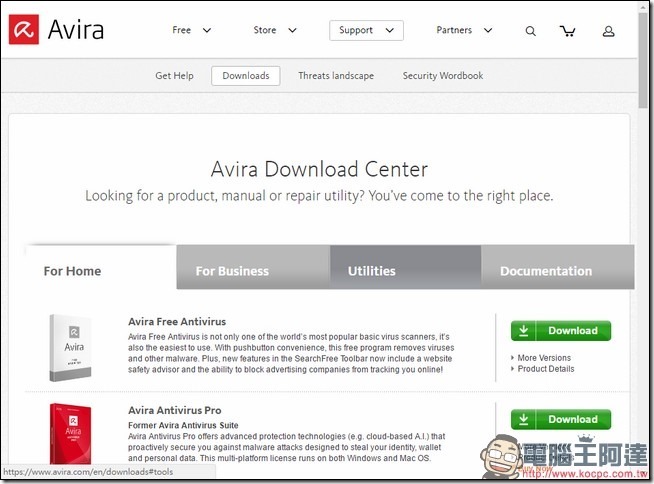Open the shopping cart icon
The height and width of the screenshot is (484, 654).
pyautogui.click(x=567, y=31)
